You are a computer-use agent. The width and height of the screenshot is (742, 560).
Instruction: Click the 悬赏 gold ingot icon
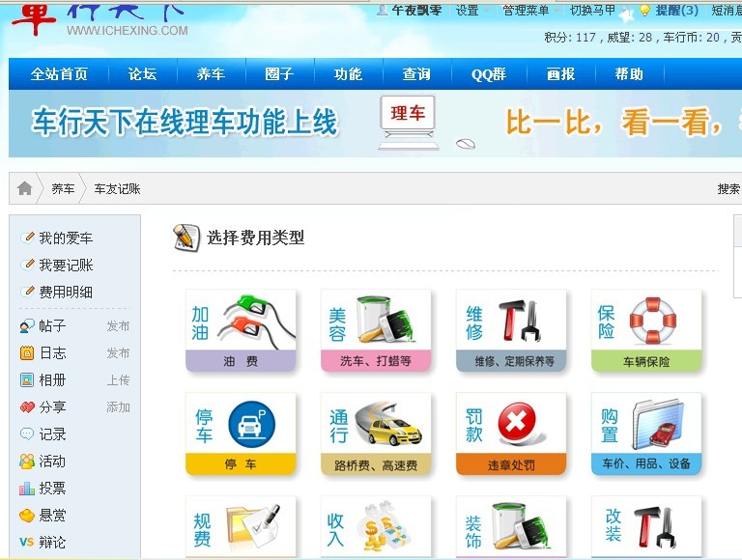tap(27, 515)
